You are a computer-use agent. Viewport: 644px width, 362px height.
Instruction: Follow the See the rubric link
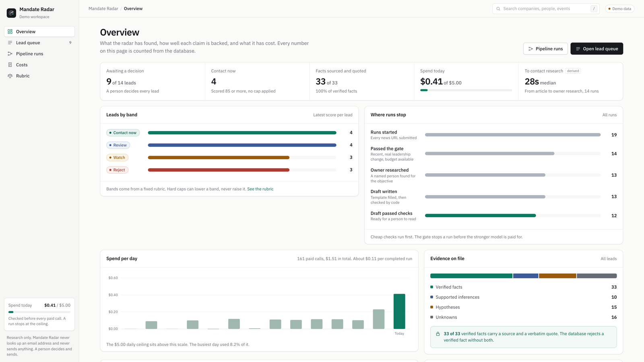pos(260,189)
